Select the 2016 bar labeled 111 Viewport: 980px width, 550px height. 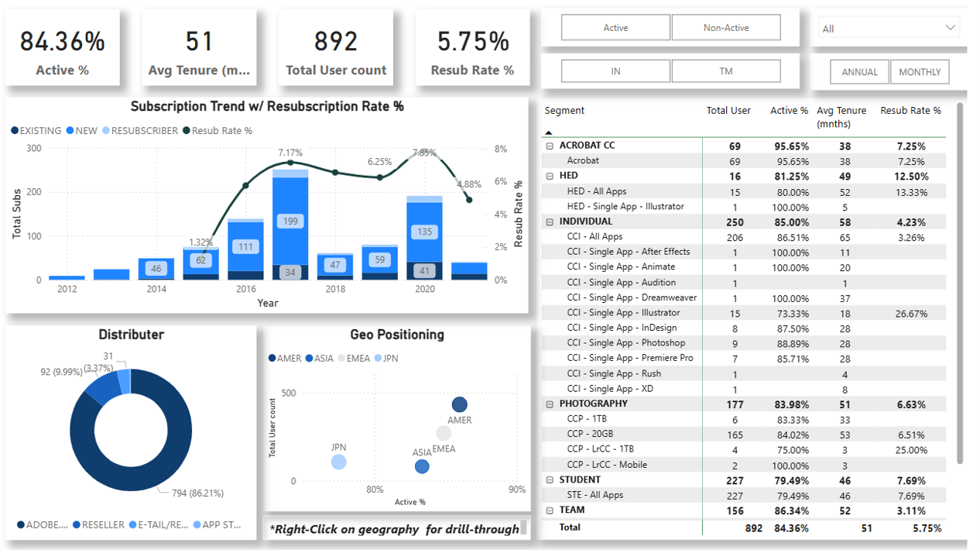[245, 246]
